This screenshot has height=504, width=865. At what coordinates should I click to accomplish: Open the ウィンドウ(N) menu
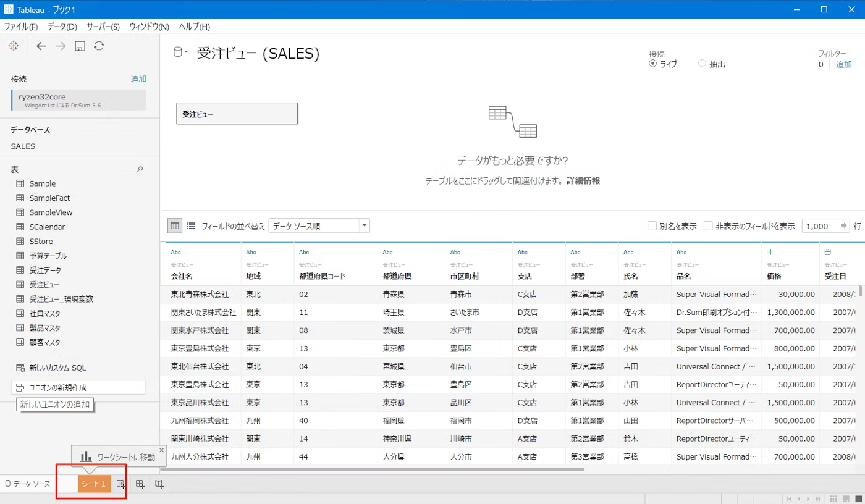tap(149, 27)
